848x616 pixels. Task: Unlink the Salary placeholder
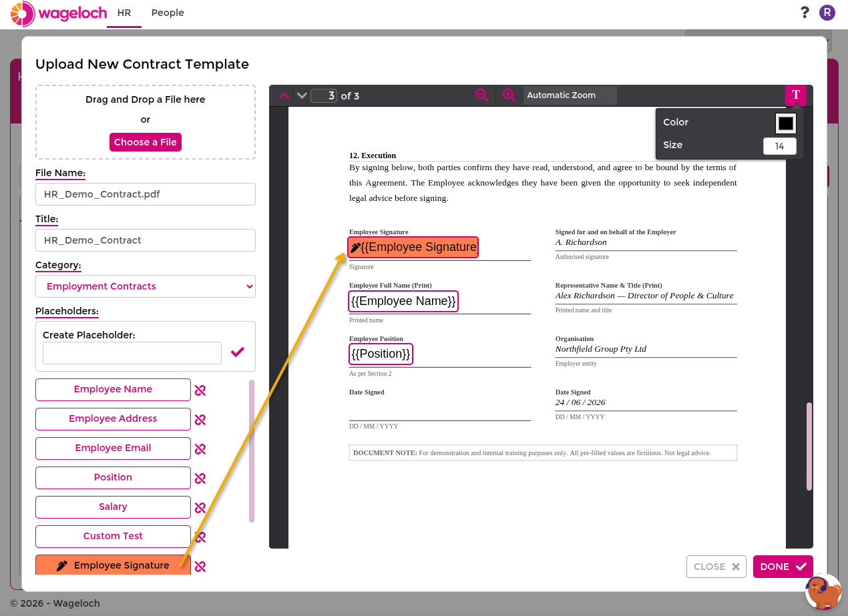[x=200, y=508]
